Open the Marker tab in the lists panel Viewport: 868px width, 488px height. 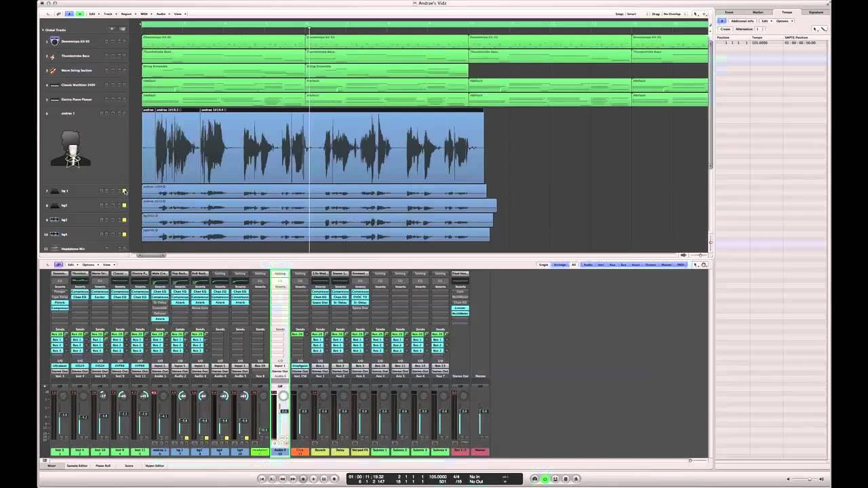(x=758, y=12)
